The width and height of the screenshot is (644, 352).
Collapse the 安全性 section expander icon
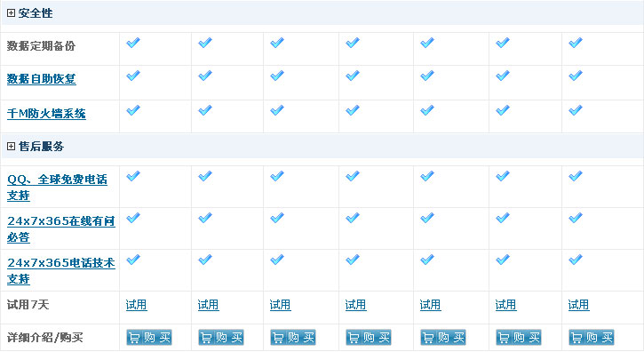pos(11,13)
